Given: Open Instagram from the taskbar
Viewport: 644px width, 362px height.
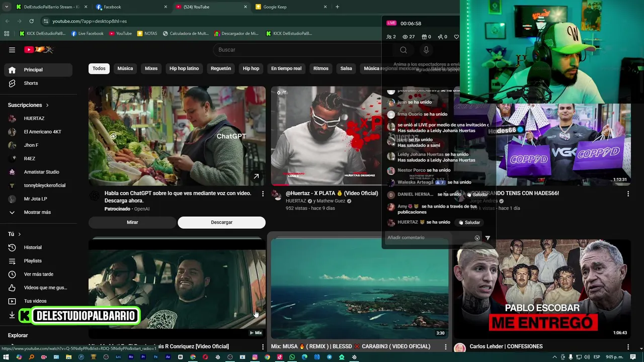Looking at the screenshot, I should (x=255, y=357).
